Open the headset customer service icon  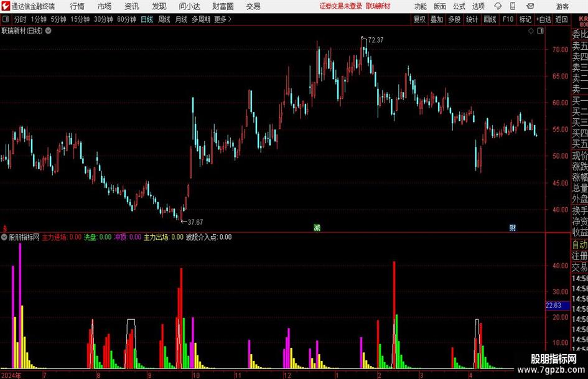tap(498, 6)
